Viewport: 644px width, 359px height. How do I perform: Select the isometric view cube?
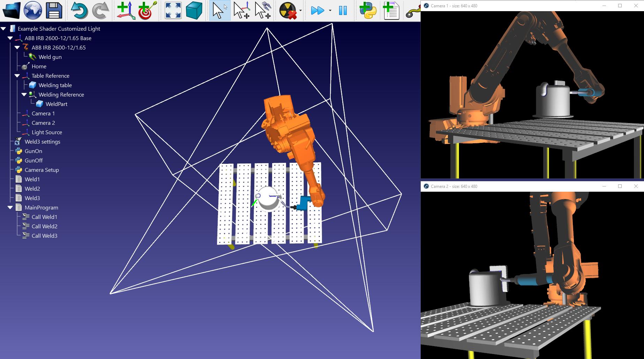194,10
